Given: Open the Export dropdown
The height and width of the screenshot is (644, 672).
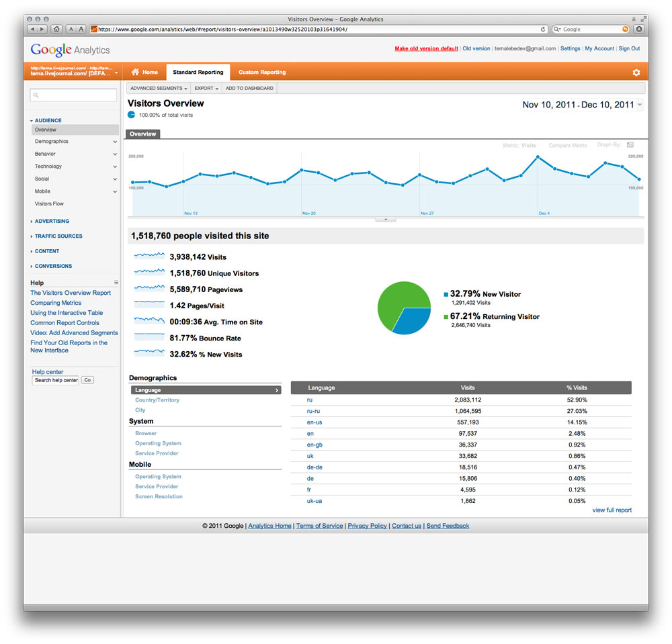Looking at the screenshot, I should (x=206, y=88).
